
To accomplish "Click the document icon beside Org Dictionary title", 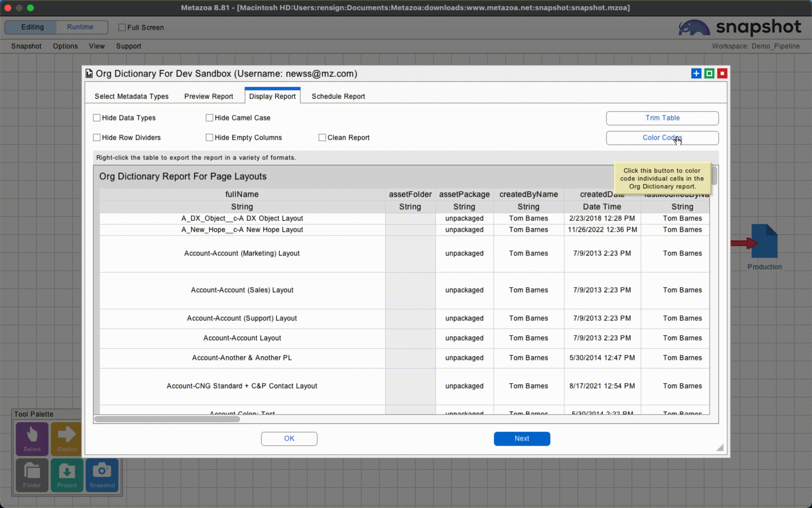I will [x=89, y=74].
